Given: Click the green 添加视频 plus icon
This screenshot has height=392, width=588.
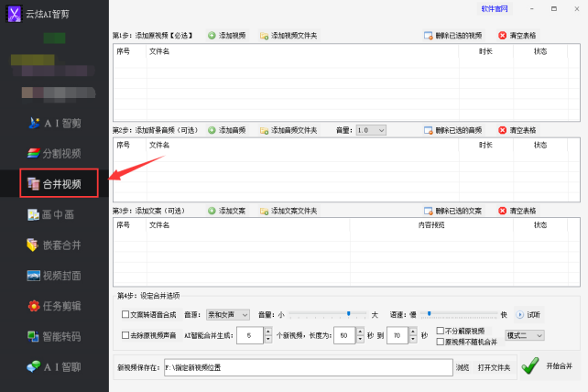Looking at the screenshot, I should pos(212,36).
